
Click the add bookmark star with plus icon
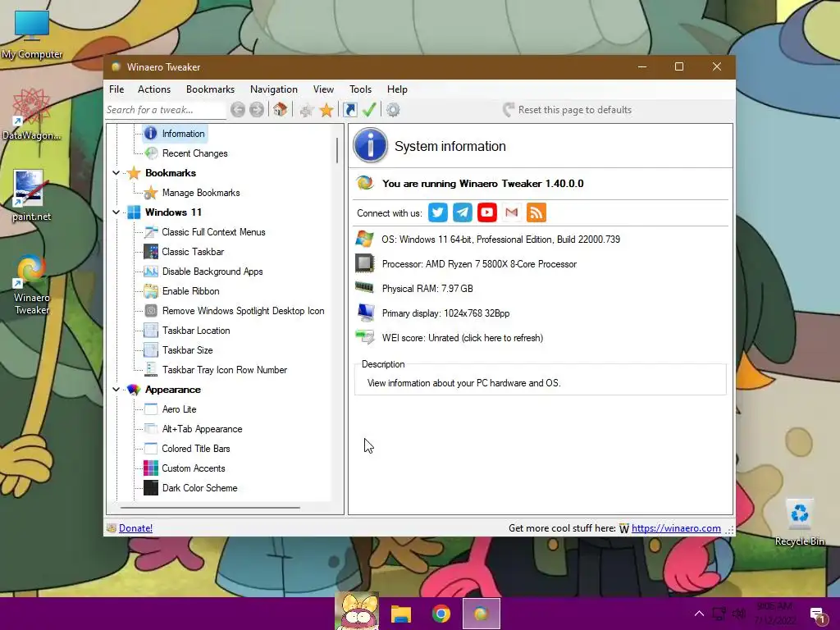click(x=307, y=111)
